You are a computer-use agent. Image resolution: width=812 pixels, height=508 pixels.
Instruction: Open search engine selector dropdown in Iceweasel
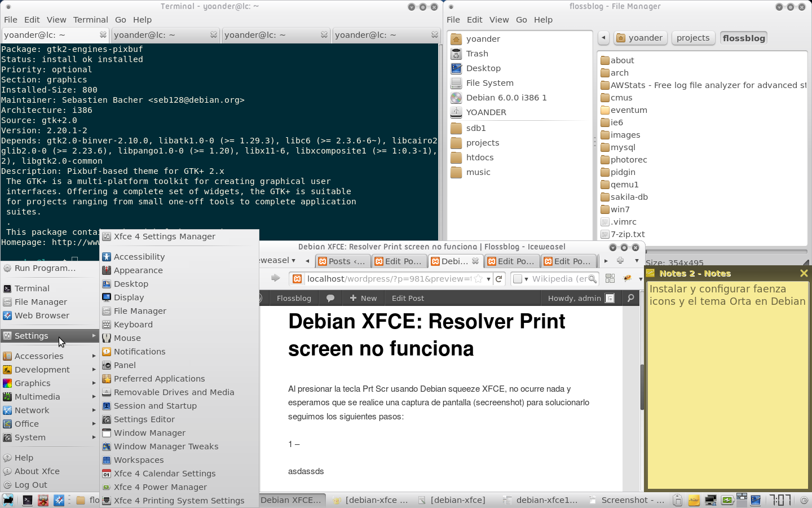[x=520, y=279]
